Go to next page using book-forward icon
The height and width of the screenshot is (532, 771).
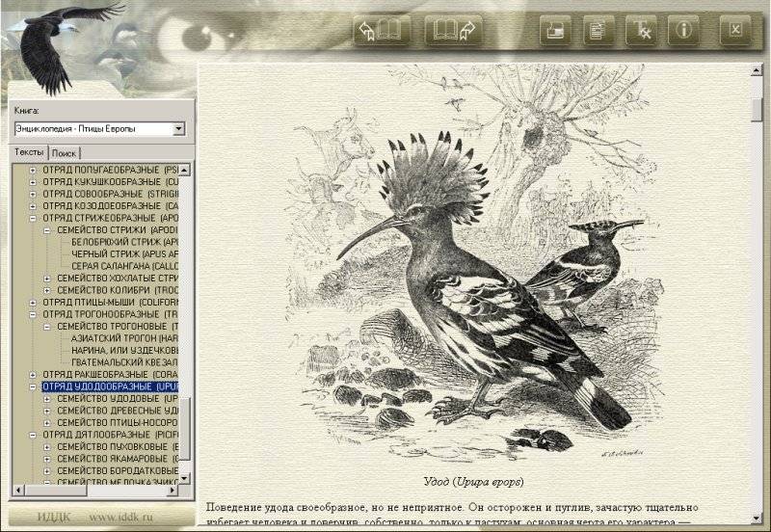pos(453,30)
